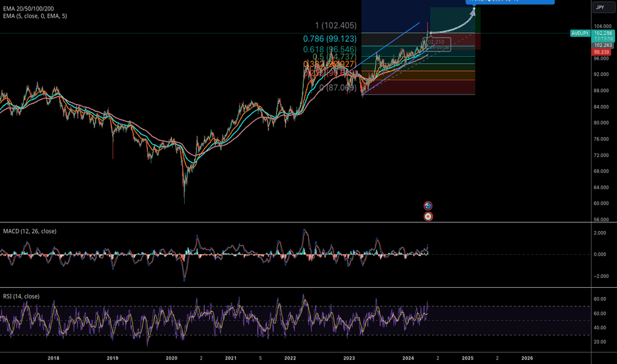This screenshot has height=364, width=617.
Task: Click 2.000 on the MACD scale
Action: coord(600,233)
